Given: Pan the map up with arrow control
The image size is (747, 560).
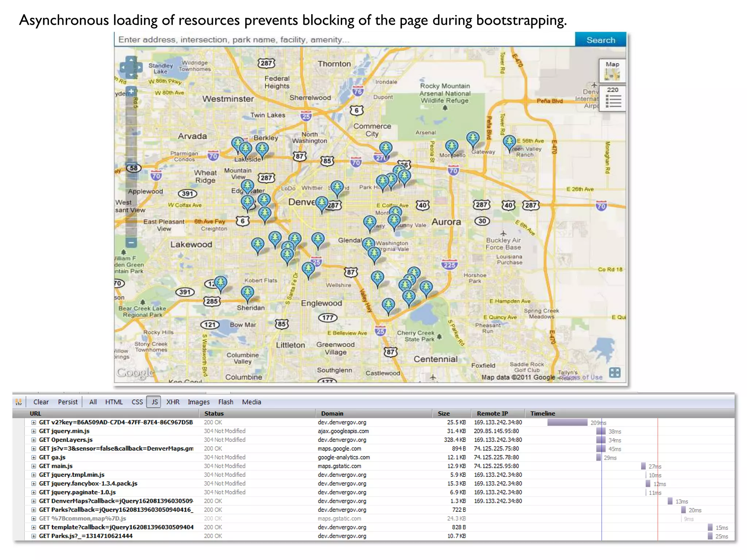Looking at the screenshot, I should point(131,60).
